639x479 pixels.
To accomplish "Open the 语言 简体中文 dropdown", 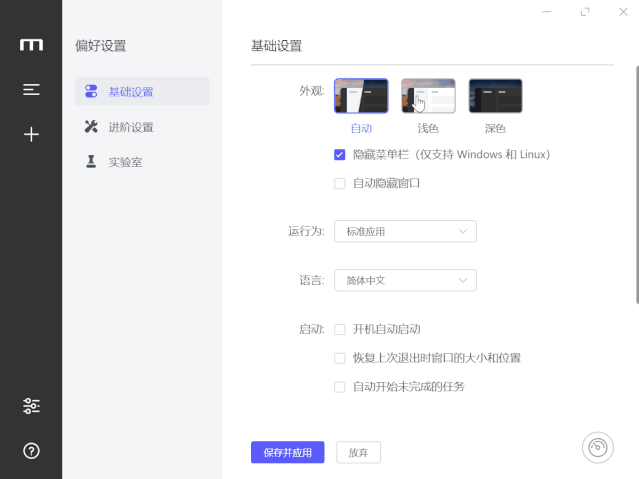I will coord(405,280).
